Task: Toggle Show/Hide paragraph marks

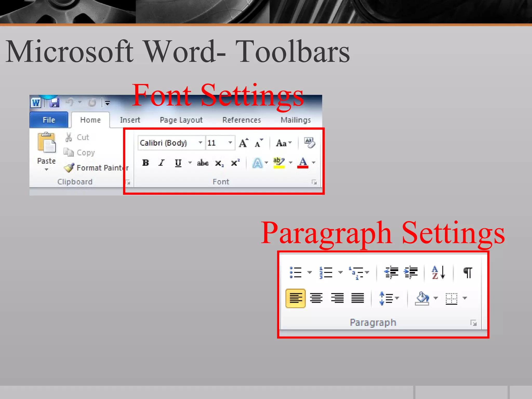Action: click(x=468, y=272)
